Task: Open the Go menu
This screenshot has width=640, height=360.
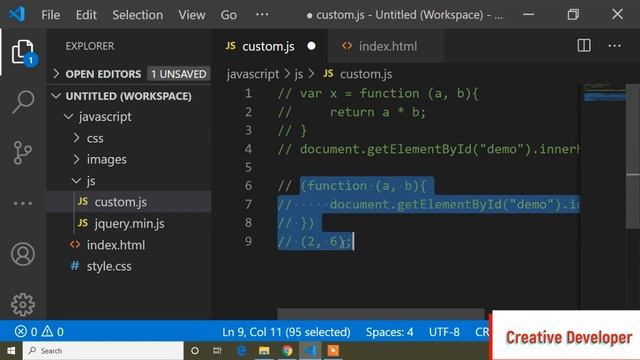Action: pyautogui.click(x=229, y=15)
